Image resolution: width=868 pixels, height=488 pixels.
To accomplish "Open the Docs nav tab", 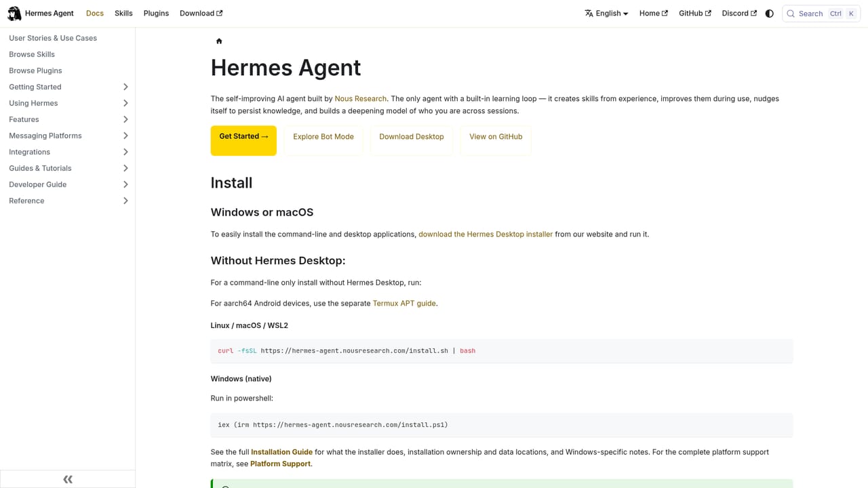I will coord(95,14).
